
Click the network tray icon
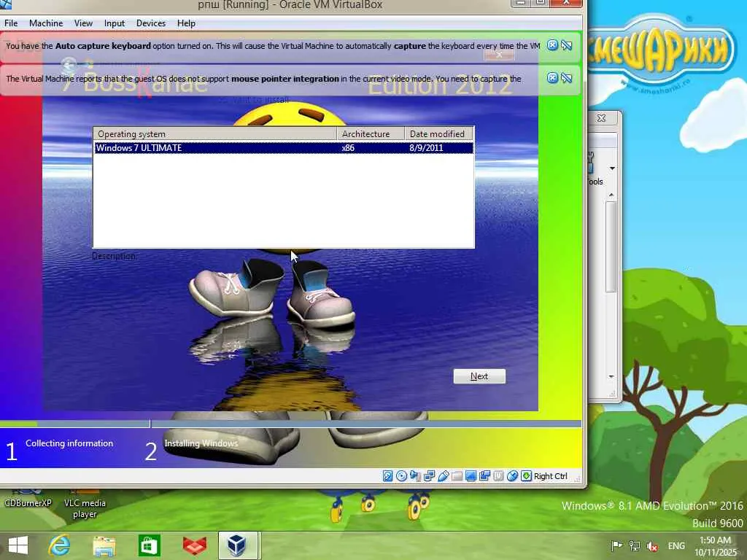635,545
